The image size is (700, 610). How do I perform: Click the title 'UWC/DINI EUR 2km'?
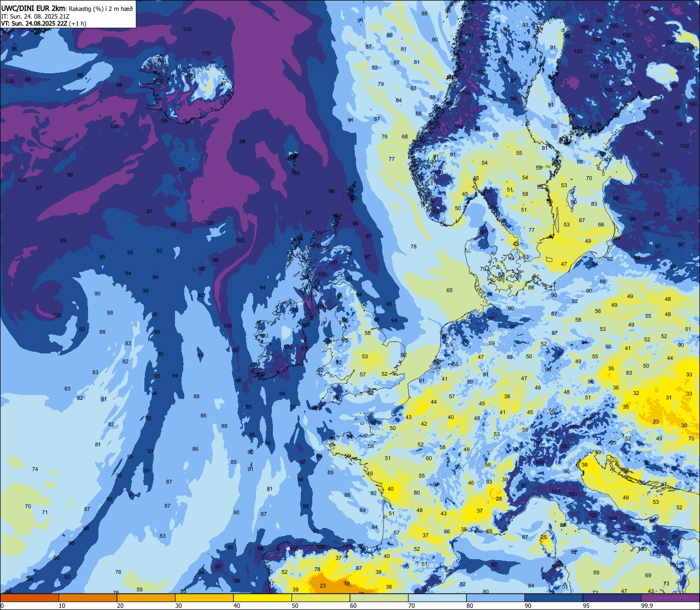click(33, 8)
